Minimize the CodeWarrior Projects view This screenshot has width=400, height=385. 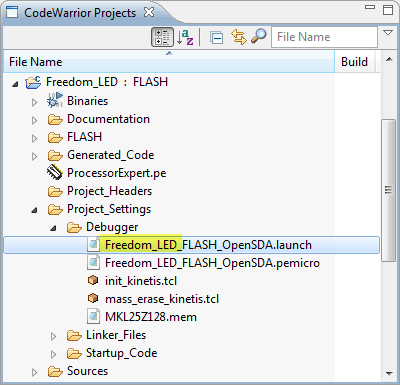pos(370,7)
